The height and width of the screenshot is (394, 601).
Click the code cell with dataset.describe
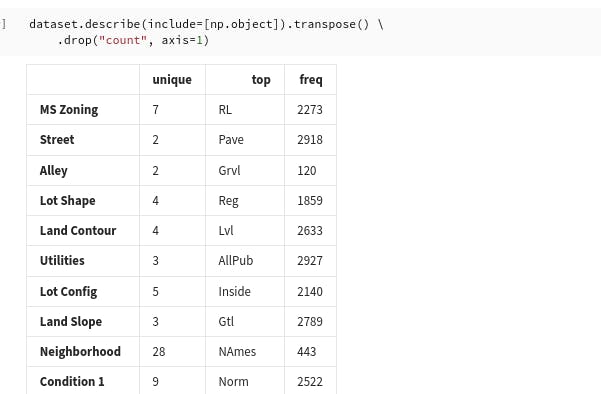pyautogui.click(x=300, y=32)
